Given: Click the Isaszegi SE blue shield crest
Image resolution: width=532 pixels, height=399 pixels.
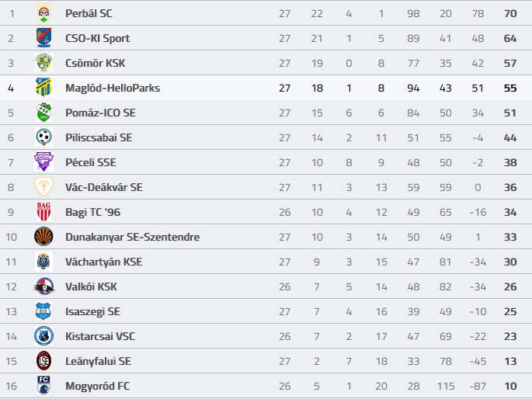Looking at the screenshot, I should 43,311.
